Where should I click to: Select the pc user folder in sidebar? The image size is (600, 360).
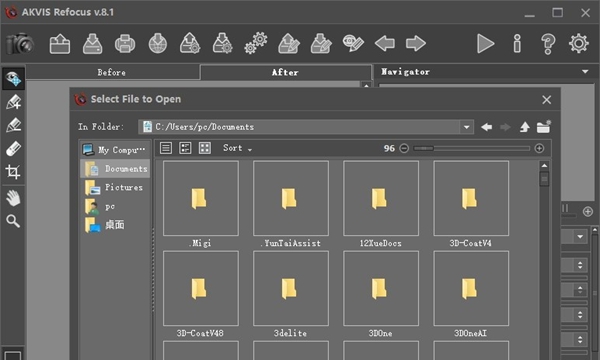tap(115, 207)
